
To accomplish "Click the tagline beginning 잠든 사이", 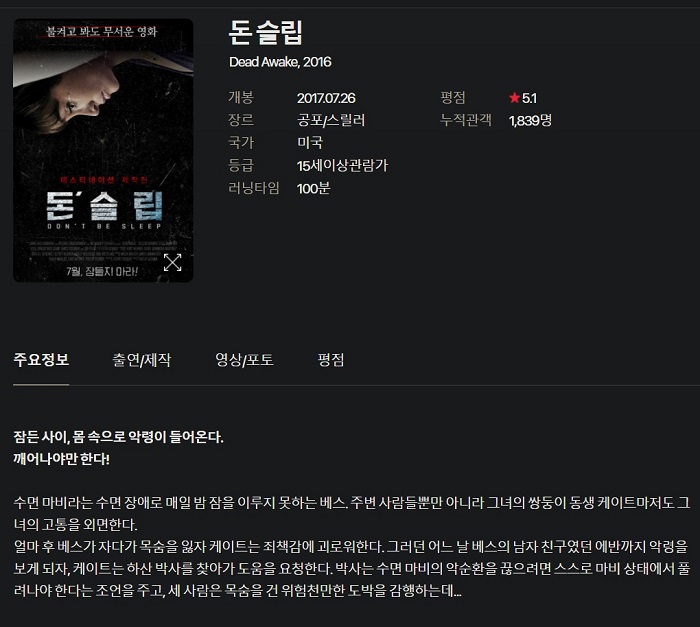I will pyautogui.click(x=118, y=437).
